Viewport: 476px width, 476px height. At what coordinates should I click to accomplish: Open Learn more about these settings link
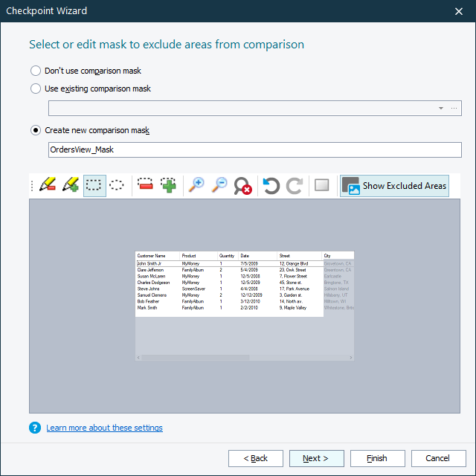click(x=104, y=428)
